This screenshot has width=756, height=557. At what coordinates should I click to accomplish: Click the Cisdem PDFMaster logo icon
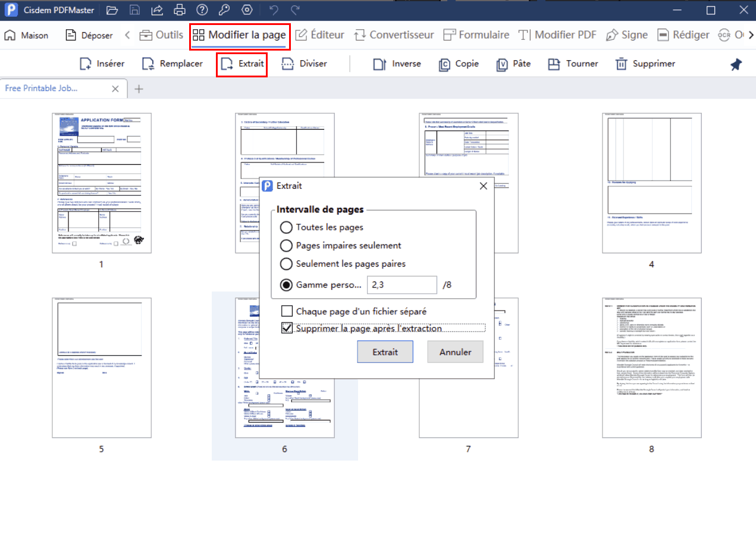pos(11,10)
